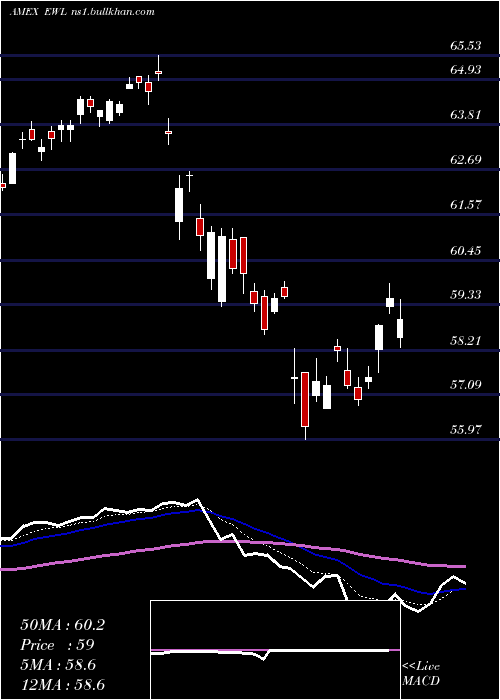500x700 pixels.
Task: Click the 63.81 price level label
Action: pos(466,115)
